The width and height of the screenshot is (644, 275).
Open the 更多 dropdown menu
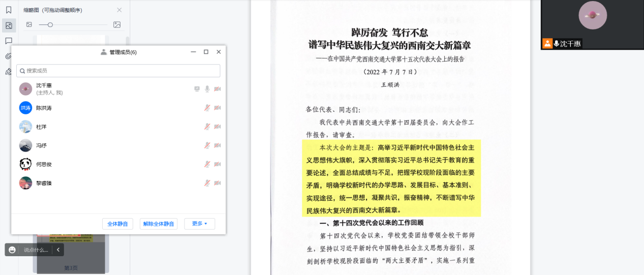click(199, 224)
